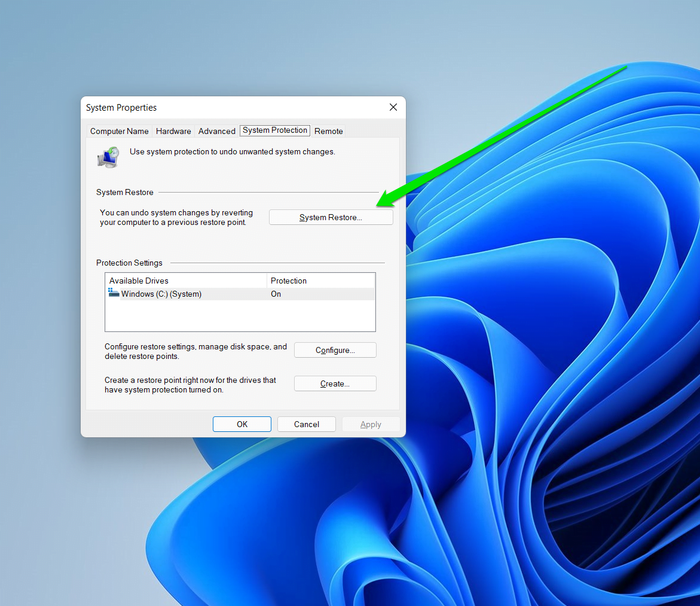
Task: Open the System Restore wizard
Action: coord(331,217)
